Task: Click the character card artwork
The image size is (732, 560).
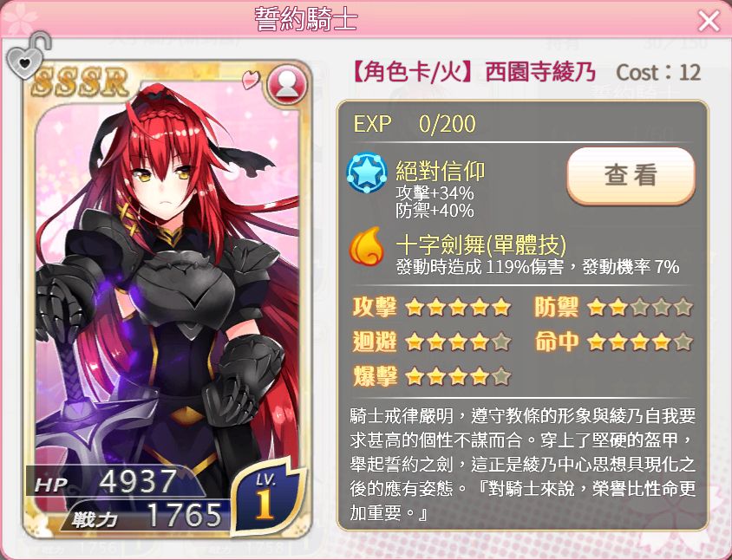Action: pyautogui.click(x=167, y=299)
